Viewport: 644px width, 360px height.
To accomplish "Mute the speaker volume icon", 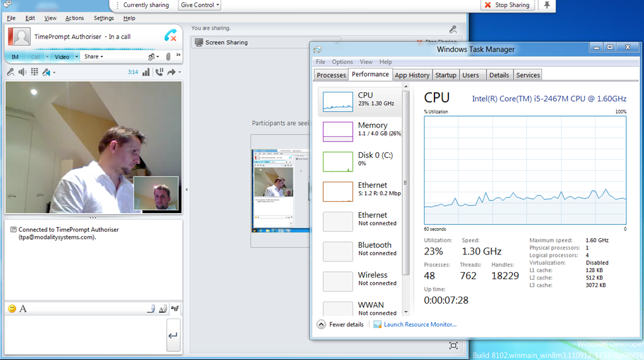I will pyautogui.click(x=22, y=72).
